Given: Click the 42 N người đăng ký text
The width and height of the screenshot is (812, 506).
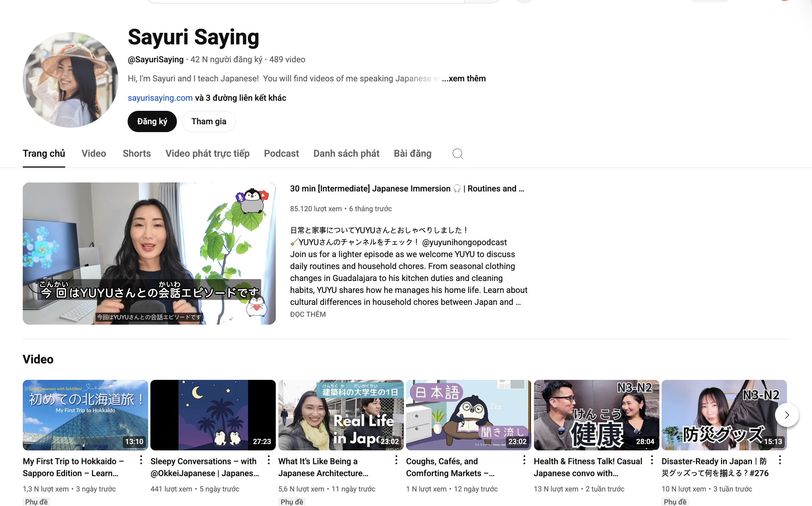Looking at the screenshot, I should (227, 59).
